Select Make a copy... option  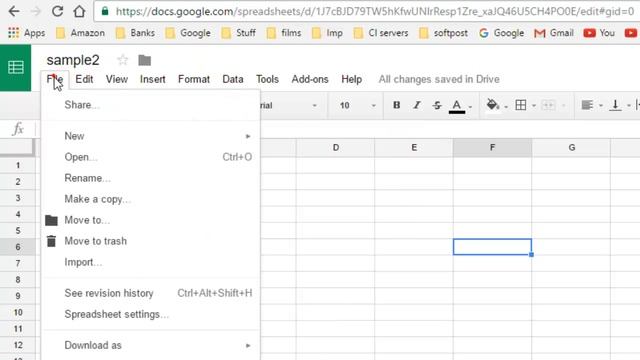coord(150,199)
